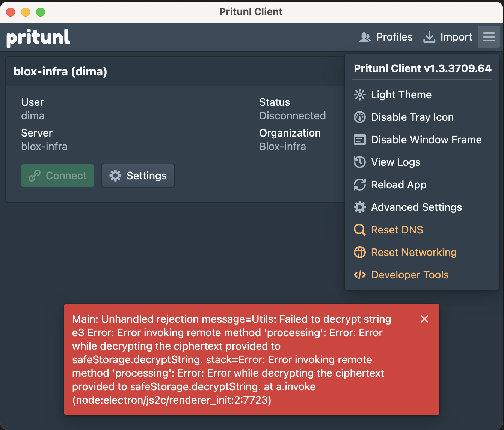The width and height of the screenshot is (504, 430).
Task: Click the Developer Tools code icon
Action: pyautogui.click(x=360, y=275)
